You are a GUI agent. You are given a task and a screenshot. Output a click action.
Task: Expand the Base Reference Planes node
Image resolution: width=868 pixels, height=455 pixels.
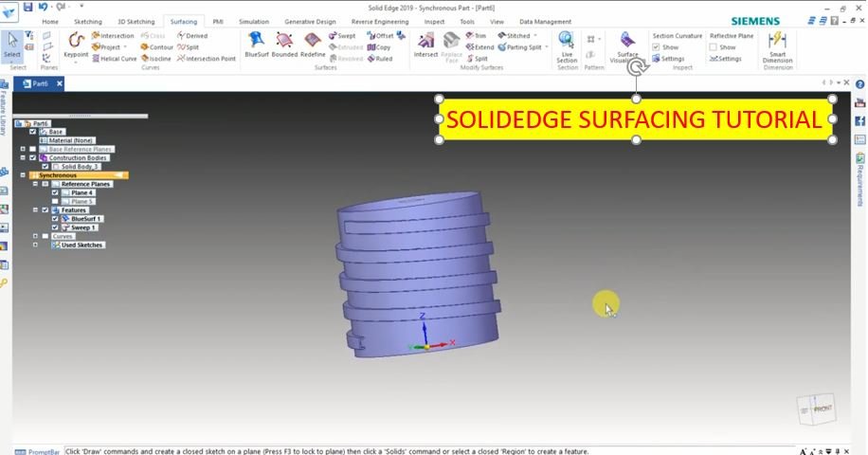click(x=23, y=149)
